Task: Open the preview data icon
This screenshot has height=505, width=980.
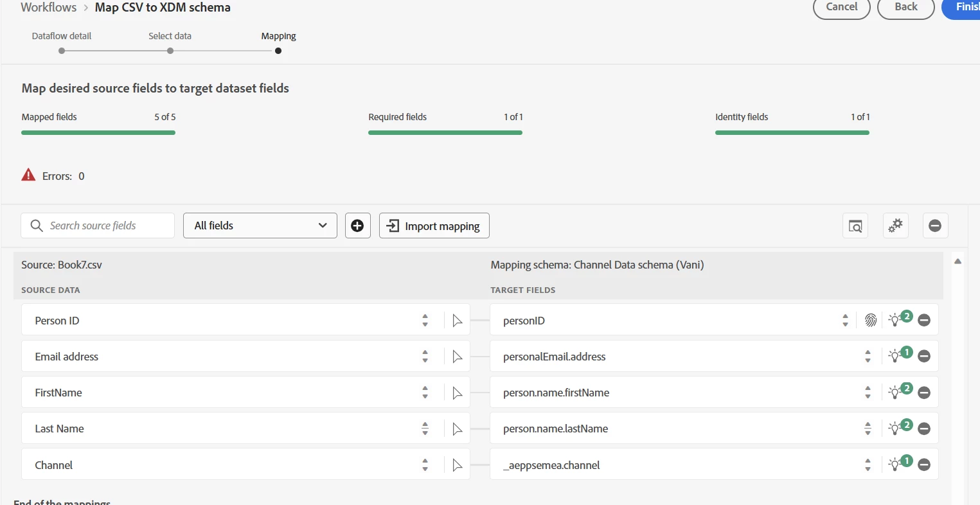Action: [x=855, y=226]
